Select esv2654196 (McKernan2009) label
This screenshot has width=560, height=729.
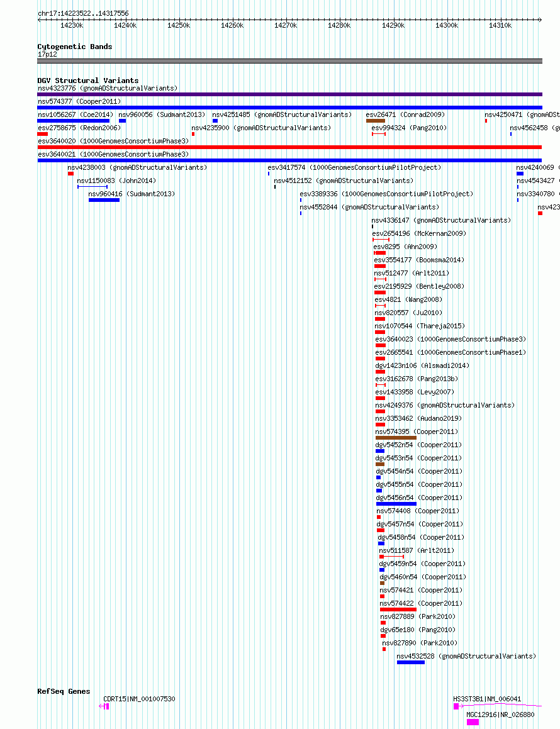(x=419, y=233)
